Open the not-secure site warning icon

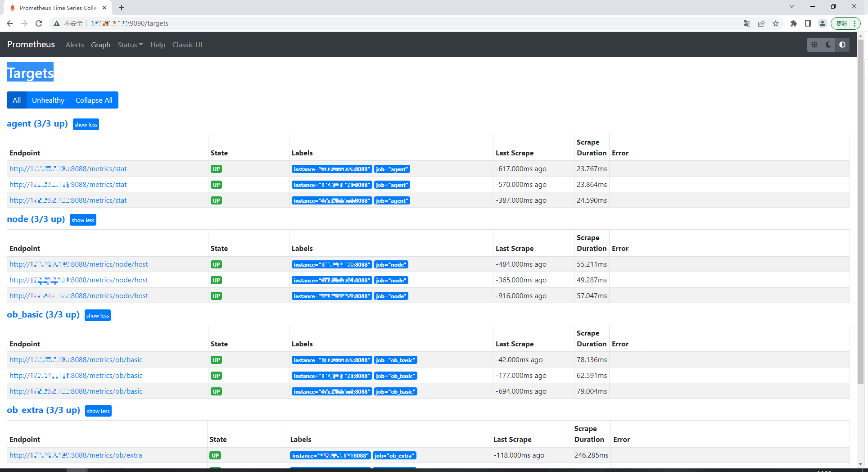(x=57, y=23)
